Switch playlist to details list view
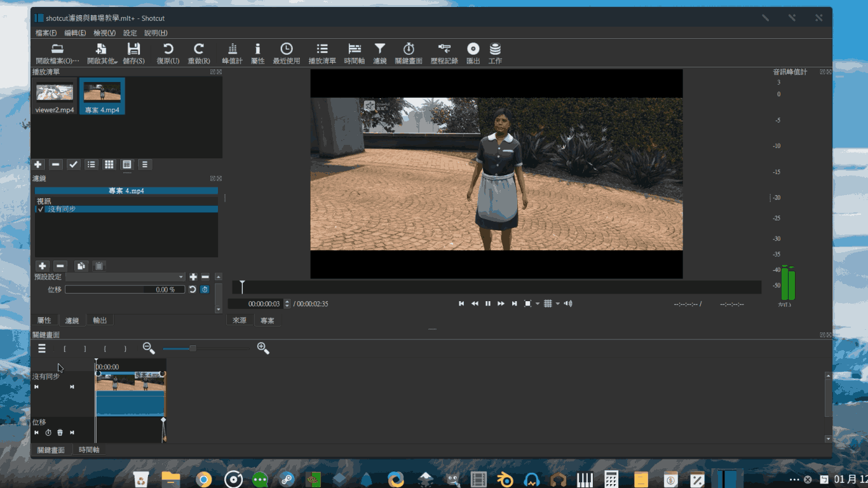This screenshot has height=488, width=868. 92,165
